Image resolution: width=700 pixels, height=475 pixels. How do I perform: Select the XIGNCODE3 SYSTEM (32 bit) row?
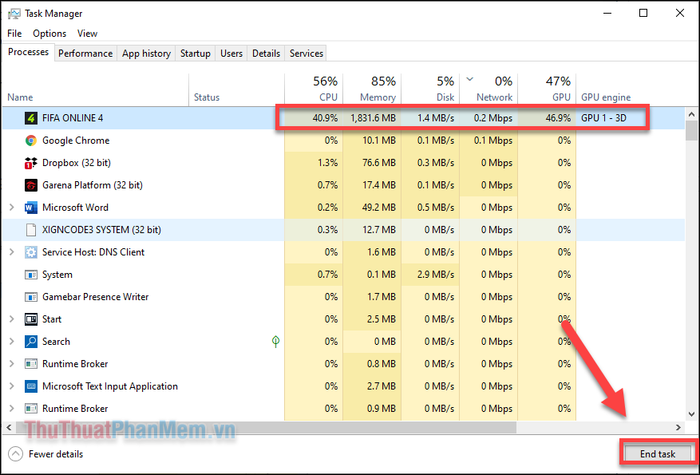343,230
